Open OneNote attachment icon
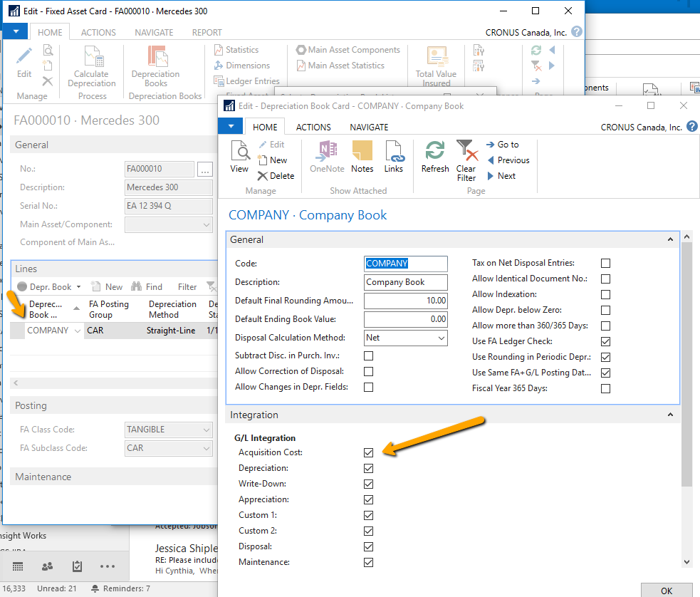The width and height of the screenshot is (700, 597). point(328,156)
